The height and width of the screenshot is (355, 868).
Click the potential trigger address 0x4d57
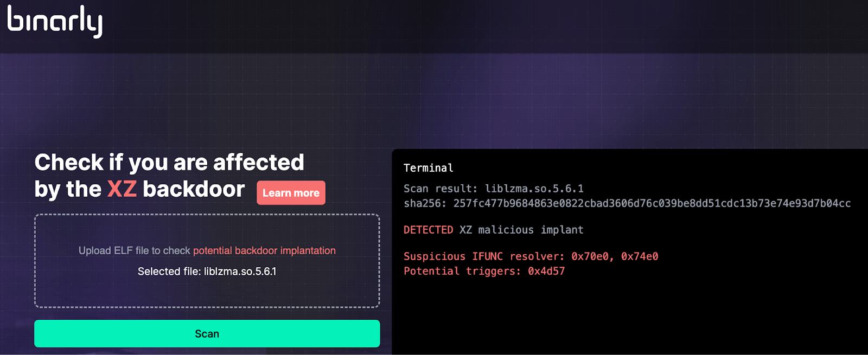tap(546, 270)
